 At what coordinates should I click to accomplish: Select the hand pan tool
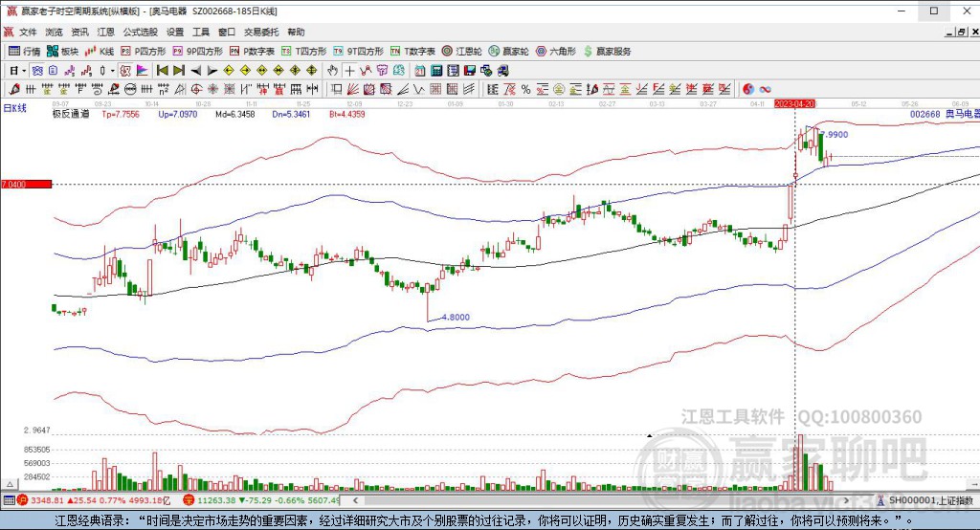click(x=333, y=71)
